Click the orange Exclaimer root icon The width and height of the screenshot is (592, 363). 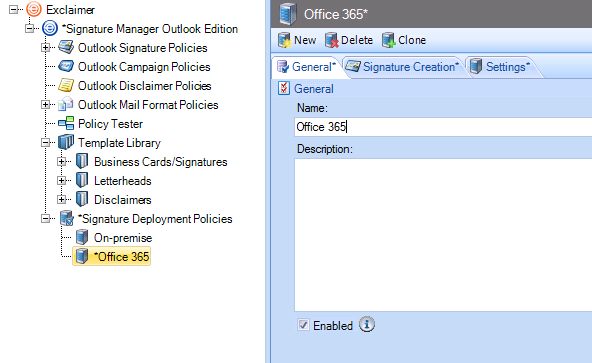click(34, 9)
